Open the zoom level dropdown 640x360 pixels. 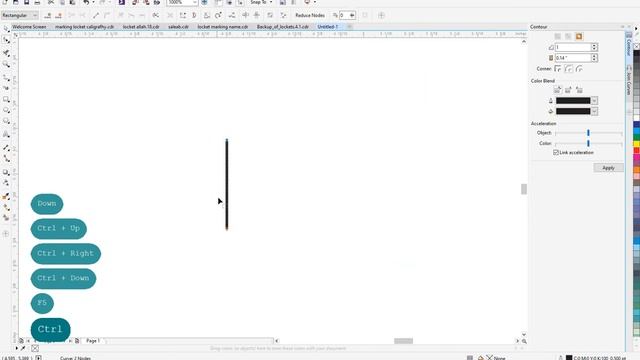click(x=195, y=2)
